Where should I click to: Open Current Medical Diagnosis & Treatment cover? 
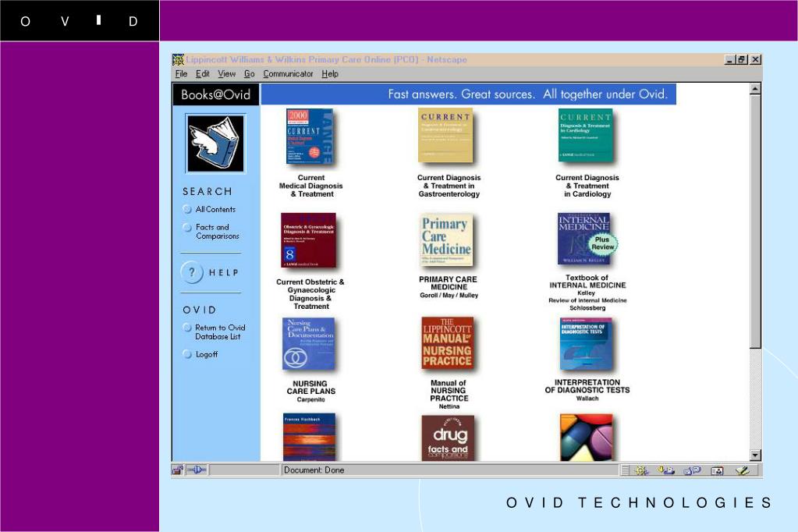[x=310, y=136]
